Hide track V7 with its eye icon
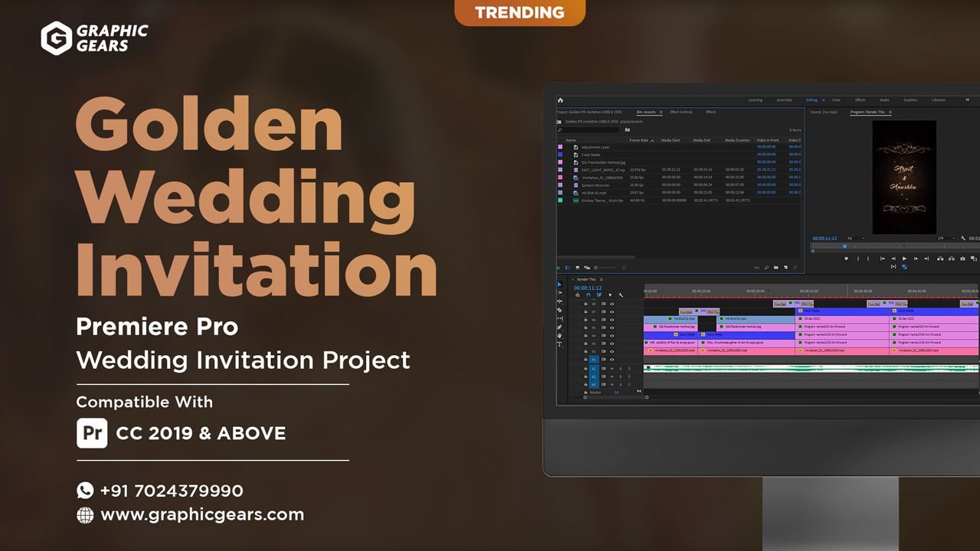This screenshot has height=551, width=980. coord(612,312)
